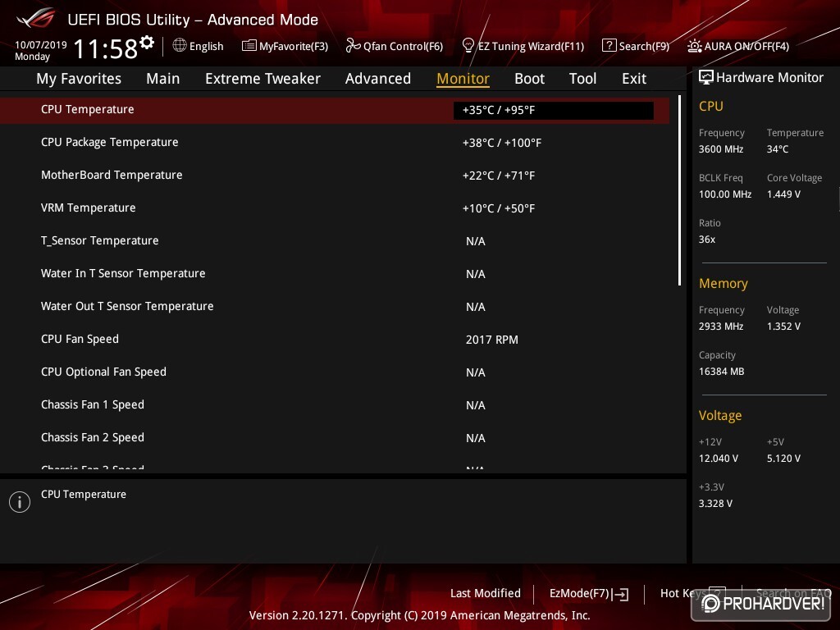Open Extreme Tweaker tab

click(262, 79)
